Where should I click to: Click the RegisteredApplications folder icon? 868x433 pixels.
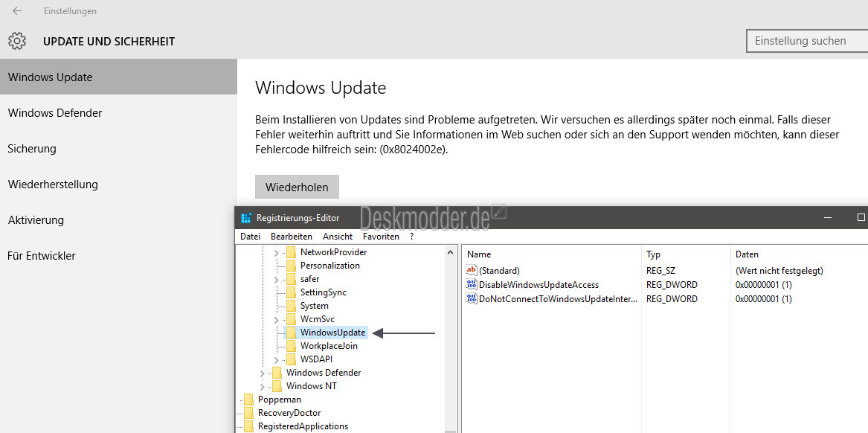click(x=248, y=426)
